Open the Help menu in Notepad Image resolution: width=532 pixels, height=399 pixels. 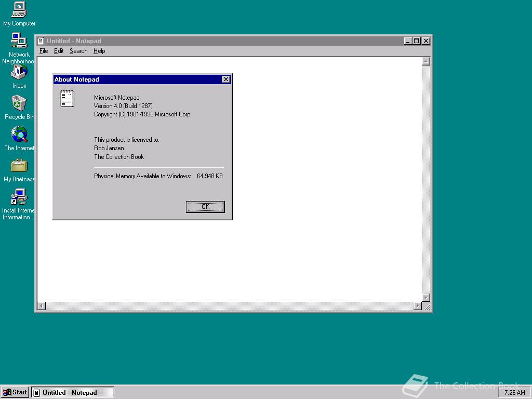tap(99, 51)
